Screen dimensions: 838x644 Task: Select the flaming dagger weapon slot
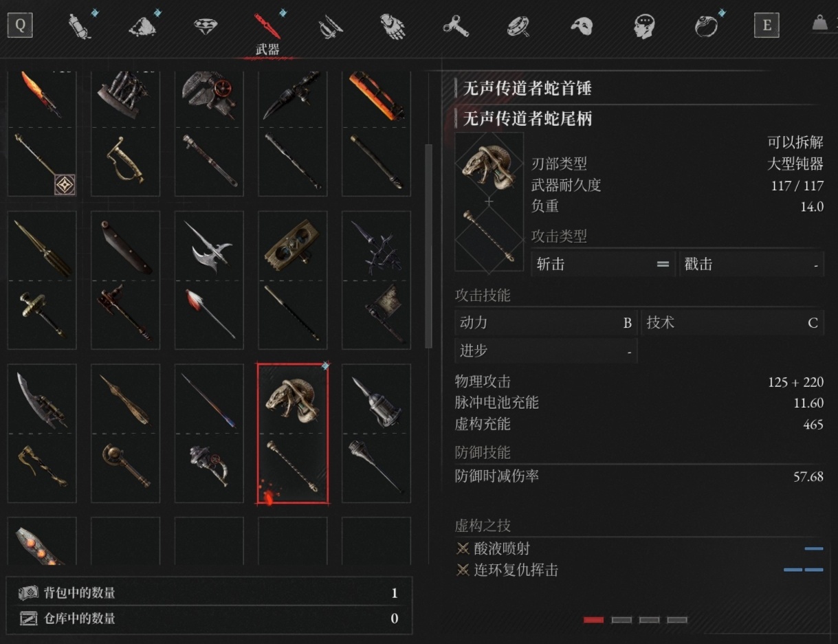point(42,98)
